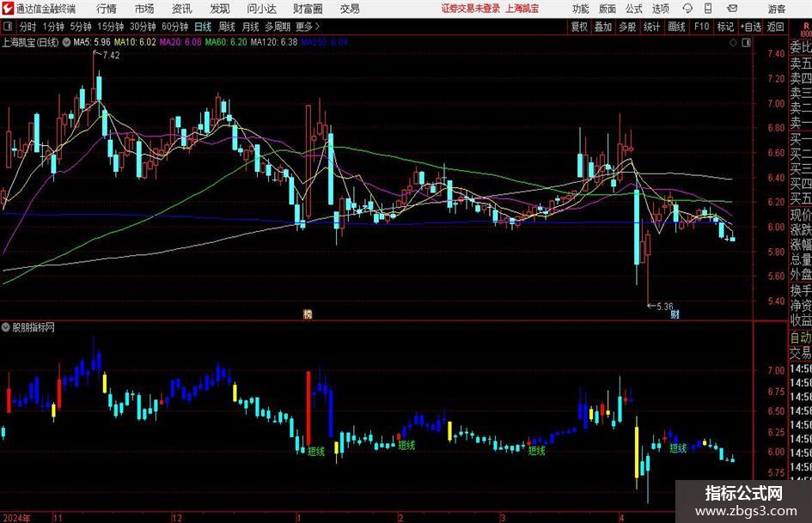The image size is (812, 523).
Task: Click the 上海凯宝 stock name link
Action: [522, 9]
